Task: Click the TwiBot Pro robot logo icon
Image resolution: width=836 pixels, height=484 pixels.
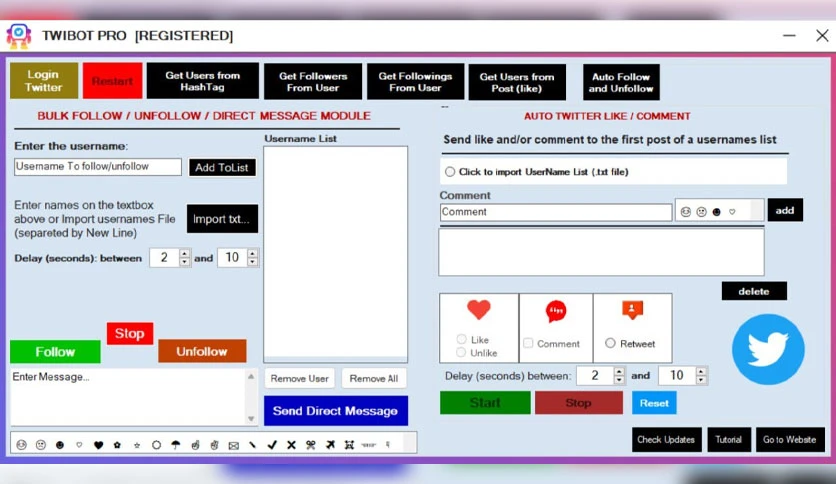Action: (19, 36)
